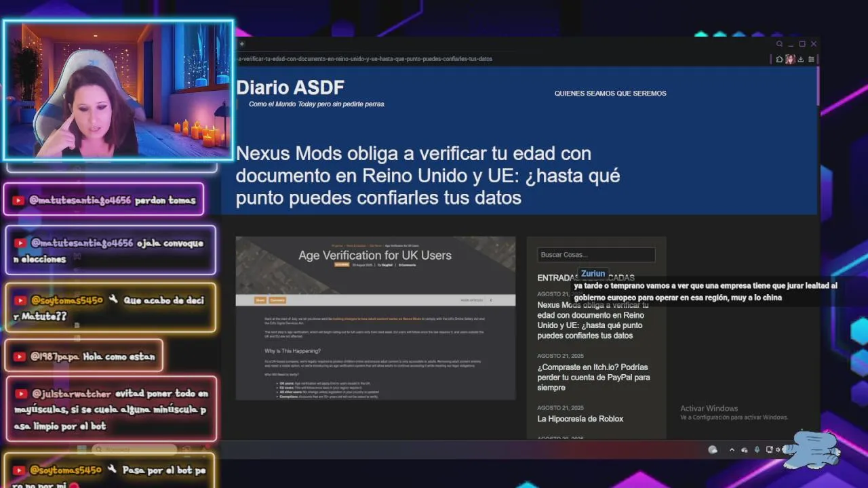Open the browser hamburger menu

811,60
